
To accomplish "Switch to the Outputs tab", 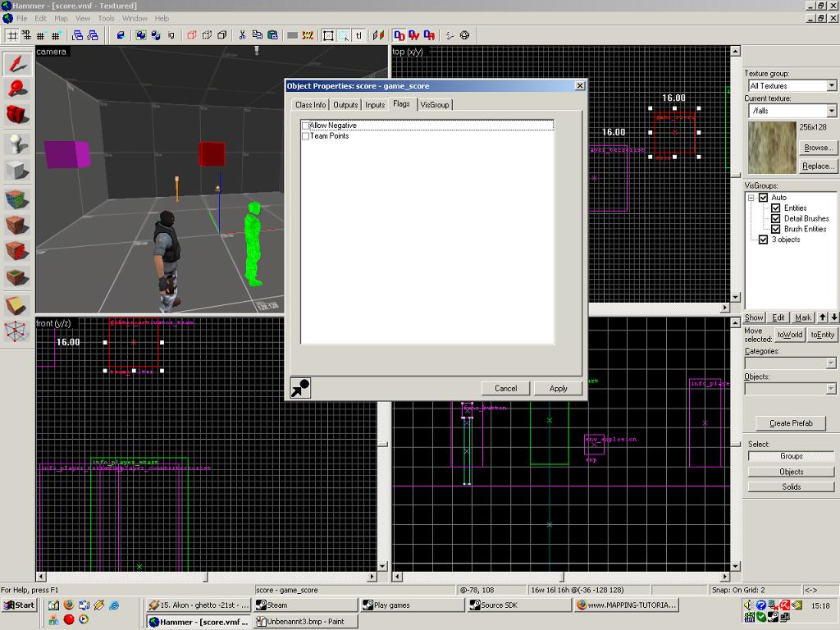I will 345,105.
